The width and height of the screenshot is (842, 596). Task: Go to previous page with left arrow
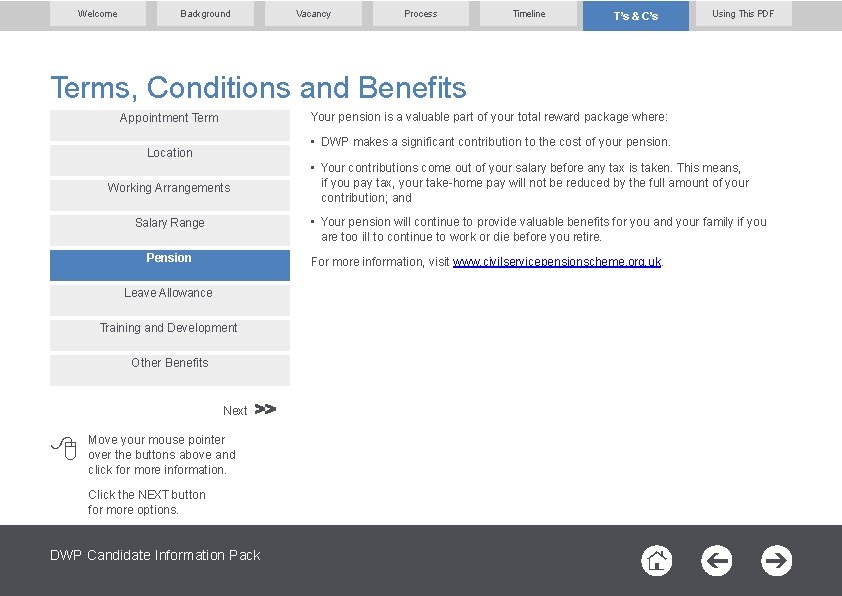coord(716,561)
